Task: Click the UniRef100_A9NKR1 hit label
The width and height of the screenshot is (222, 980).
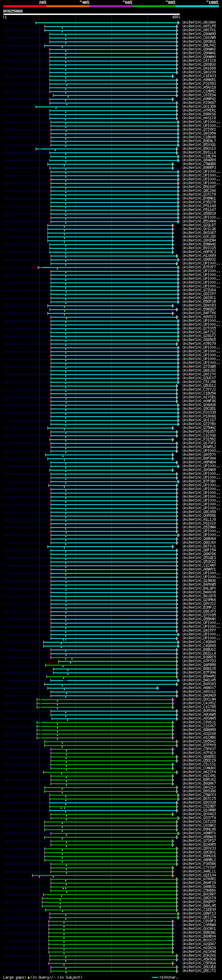Action: pyautogui.click(x=199, y=80)
